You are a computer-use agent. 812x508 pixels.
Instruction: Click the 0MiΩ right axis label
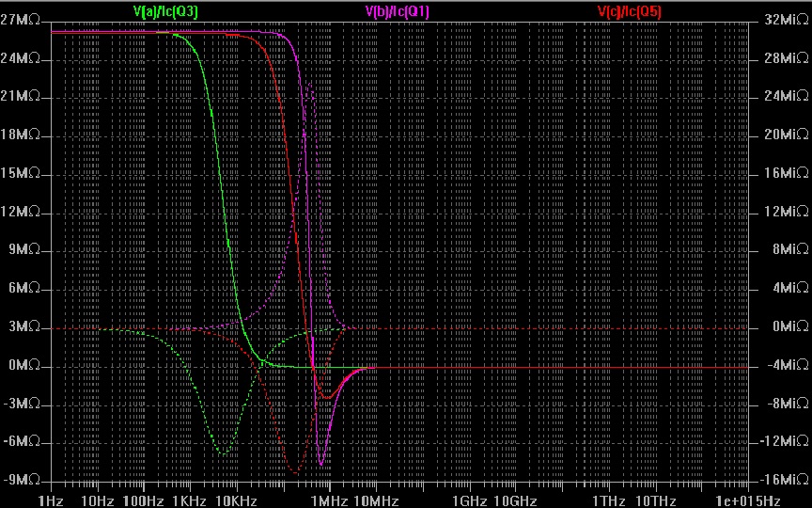[x=790, y=326]
